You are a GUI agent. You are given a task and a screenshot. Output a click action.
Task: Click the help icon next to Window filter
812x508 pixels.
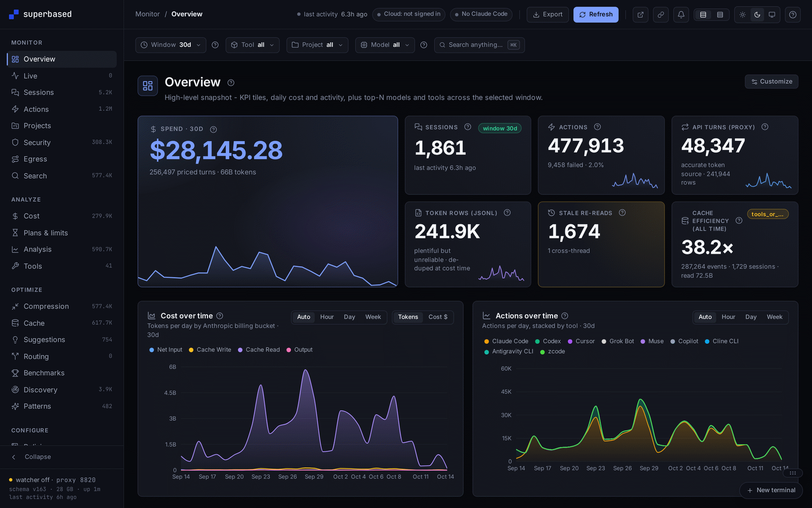[x=215, y=45]
